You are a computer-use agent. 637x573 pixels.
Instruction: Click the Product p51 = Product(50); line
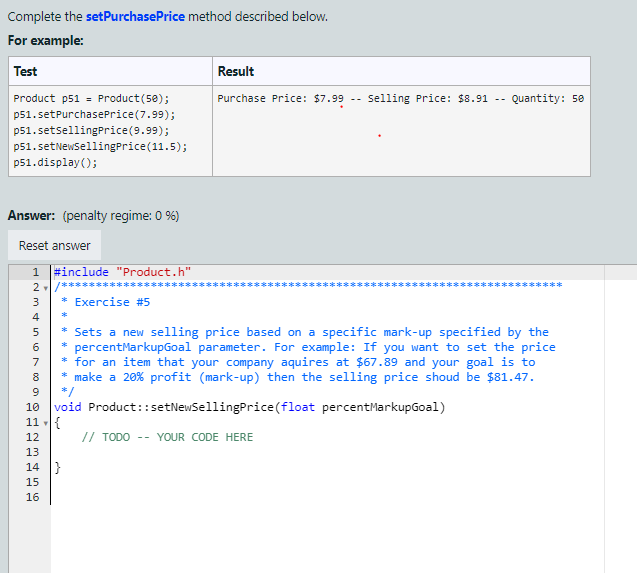(x=91, y=98)
